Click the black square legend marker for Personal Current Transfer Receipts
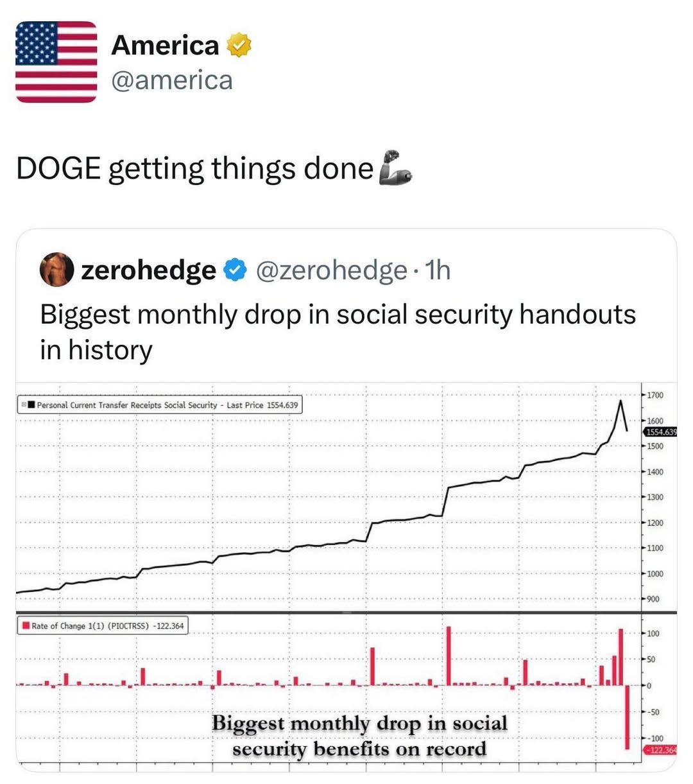The image size is (693, 784). pyautogui.click(x=31, y=405)
